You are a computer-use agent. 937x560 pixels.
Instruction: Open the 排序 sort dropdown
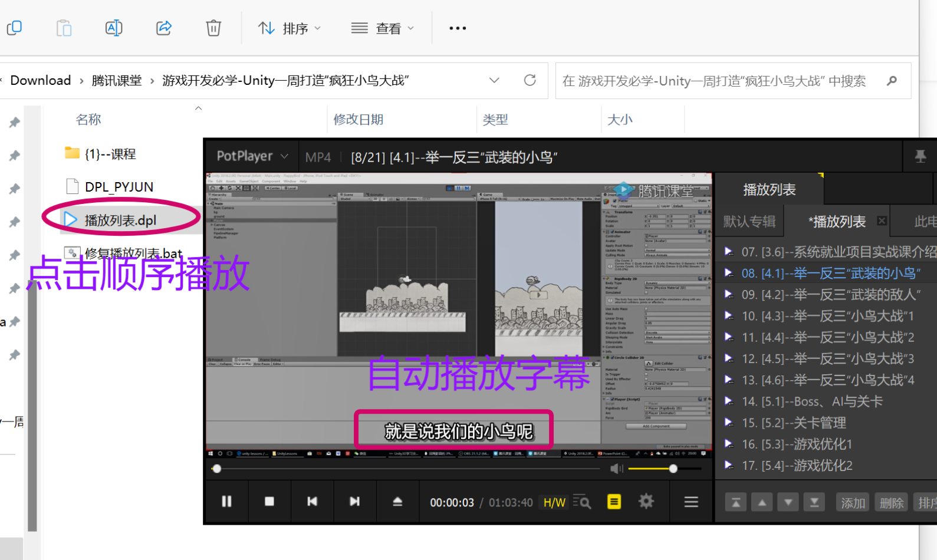tap(290, 28)
